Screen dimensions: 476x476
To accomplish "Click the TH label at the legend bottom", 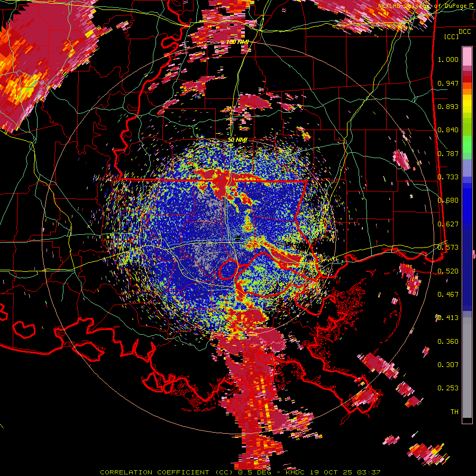I will pyautogui.click(x=454, y=412).
